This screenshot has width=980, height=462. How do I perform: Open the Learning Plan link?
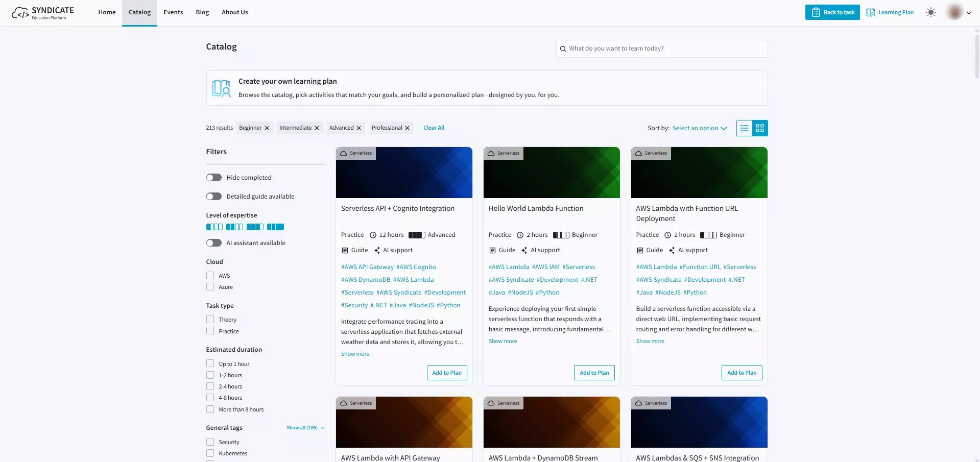[896, 12]
